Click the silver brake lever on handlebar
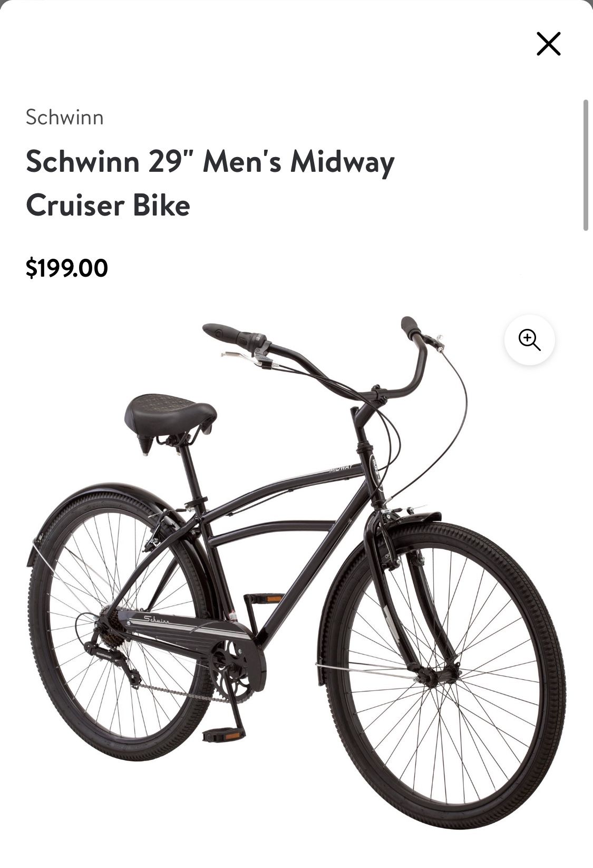This screenshot has height=868, width=593. tap(240, 357)
